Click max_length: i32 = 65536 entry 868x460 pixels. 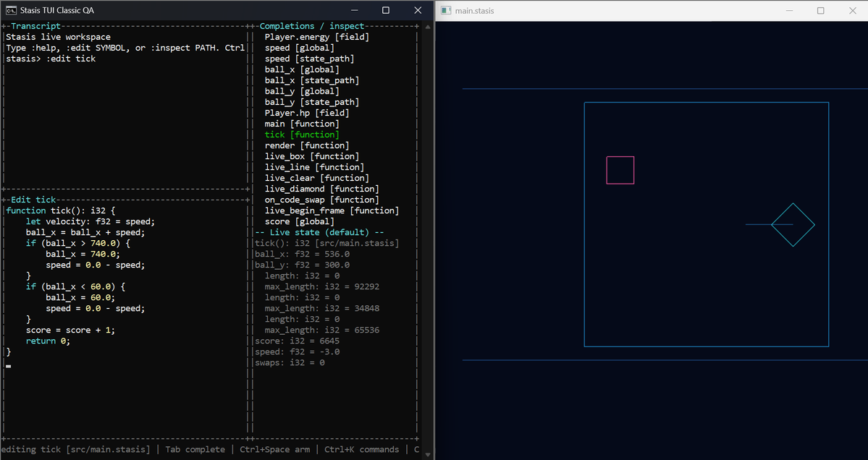(321, 330)
